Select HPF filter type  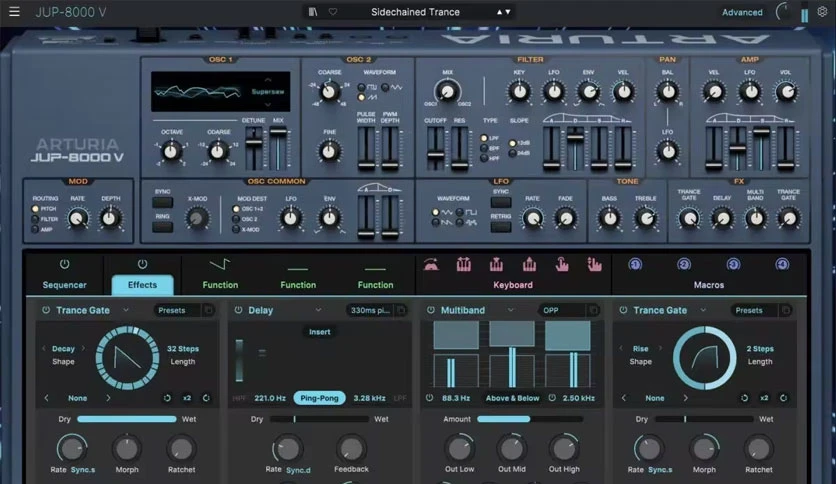tap(484, 158)
